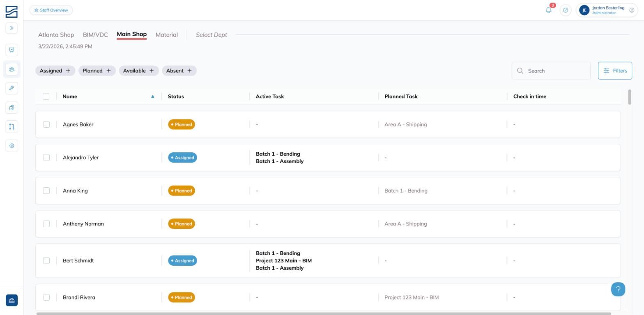Click the Active Task column header

[x=270, y=97]
